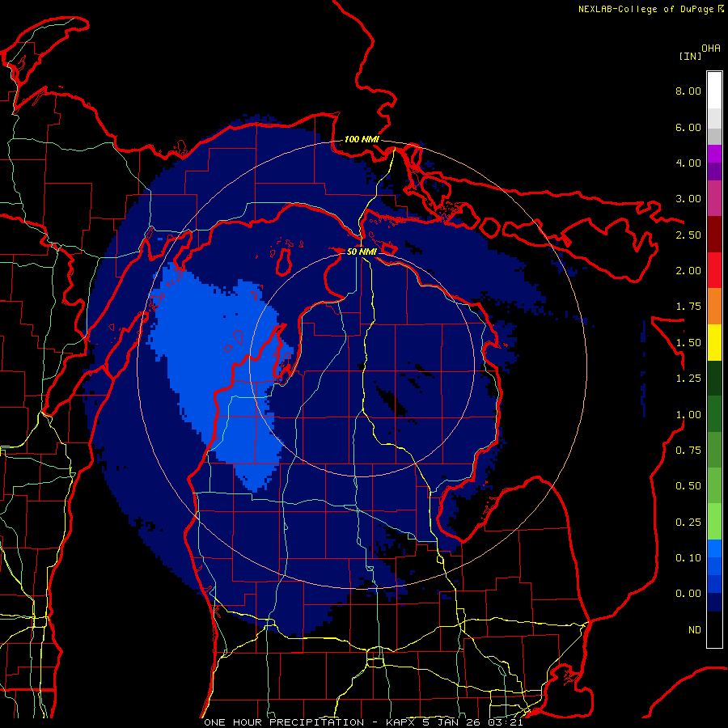Click the 6.00 legend value
The image size is (728, 728).
point(688,127)
